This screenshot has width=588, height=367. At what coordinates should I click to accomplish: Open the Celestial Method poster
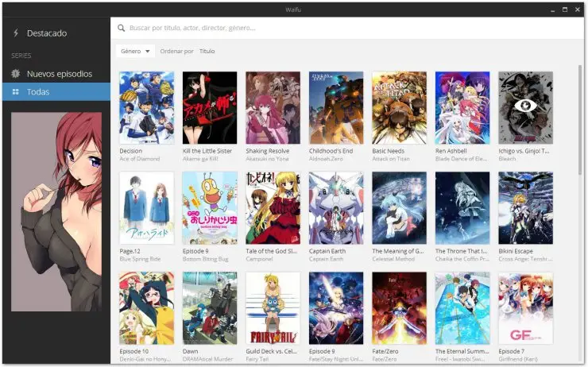tap(400, 208)
